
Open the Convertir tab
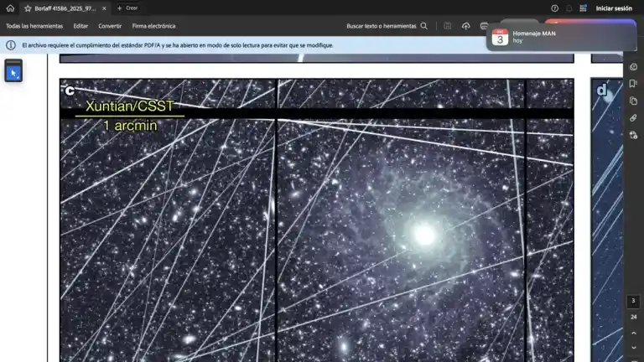point(110,26)
